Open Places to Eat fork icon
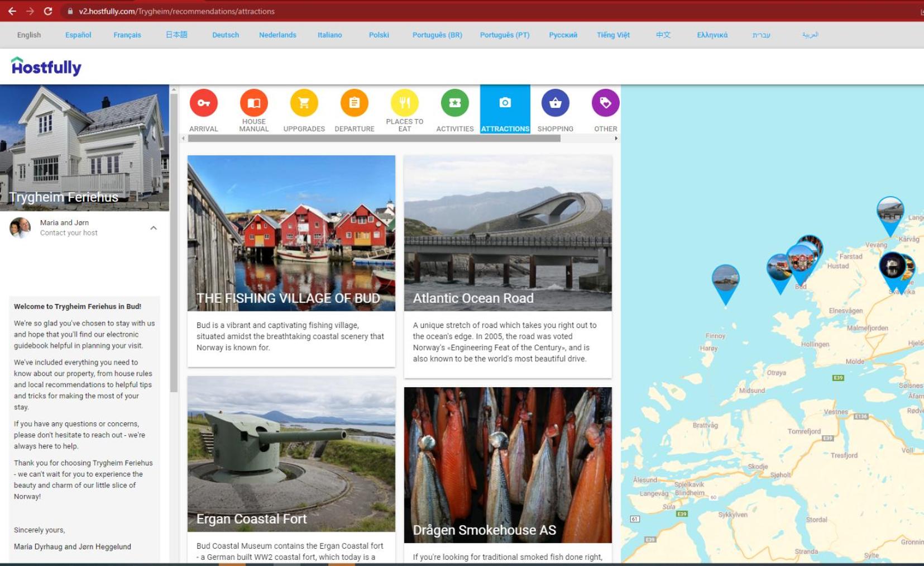 coord(405,103)
